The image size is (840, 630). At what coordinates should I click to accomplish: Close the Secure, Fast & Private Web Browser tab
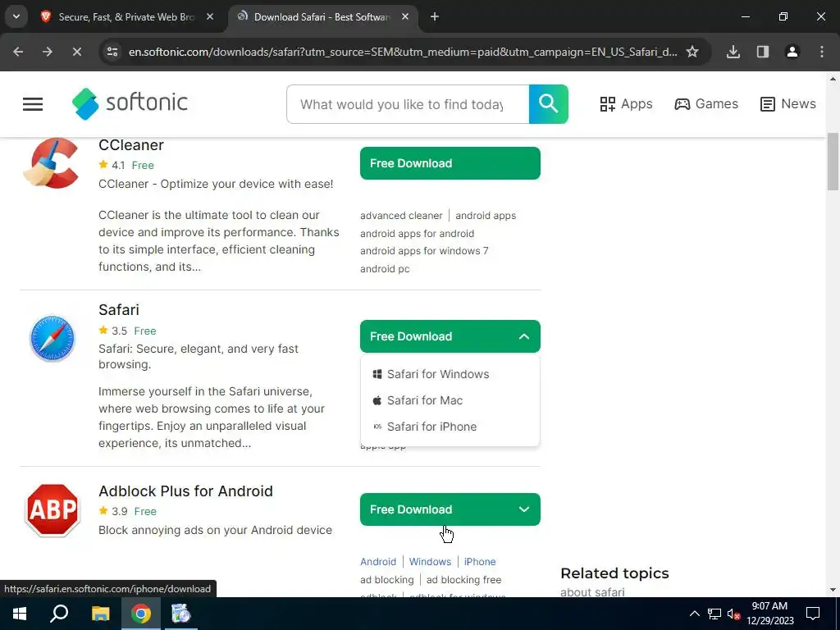210,16
